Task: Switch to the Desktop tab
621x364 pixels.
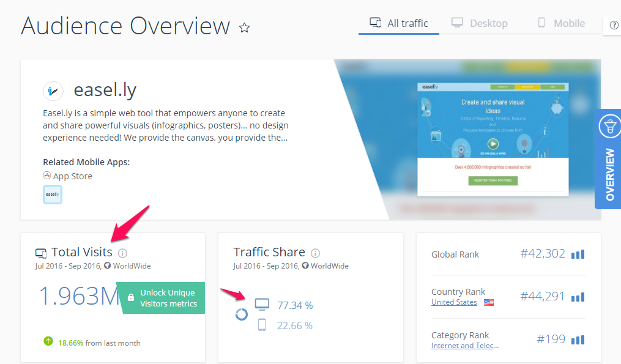Action: click(480, 23)
